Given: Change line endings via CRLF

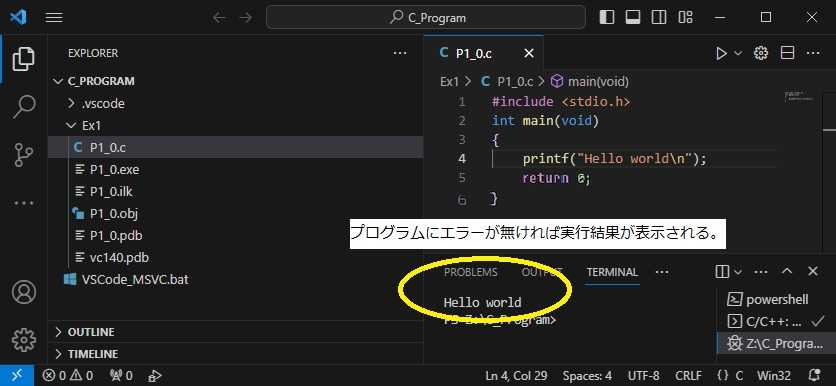Looking at the screenshot, I should coord(688,375).
